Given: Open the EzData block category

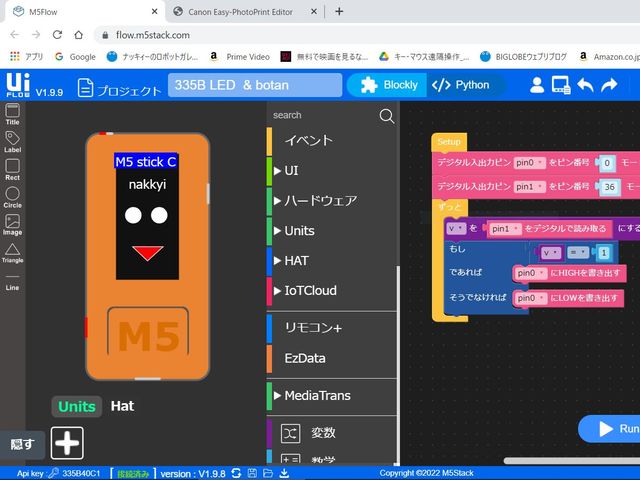Looking at the screenshot, I should tap(332, 358).
